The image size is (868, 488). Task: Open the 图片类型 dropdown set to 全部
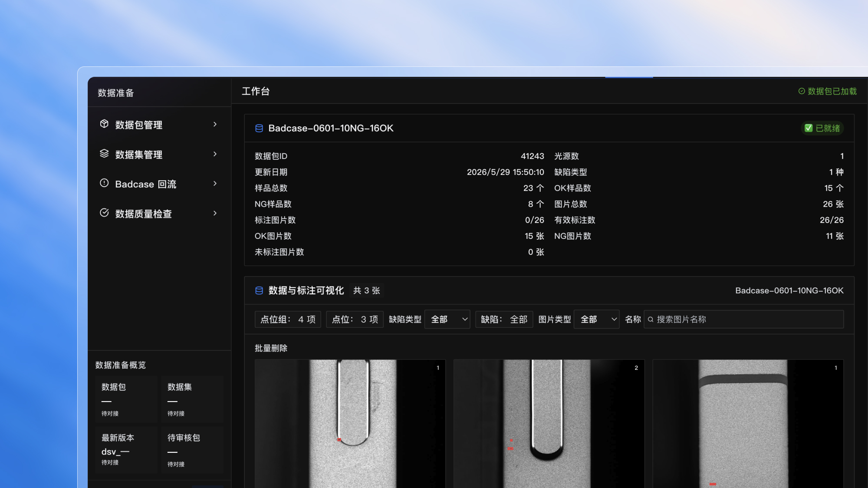596,320
